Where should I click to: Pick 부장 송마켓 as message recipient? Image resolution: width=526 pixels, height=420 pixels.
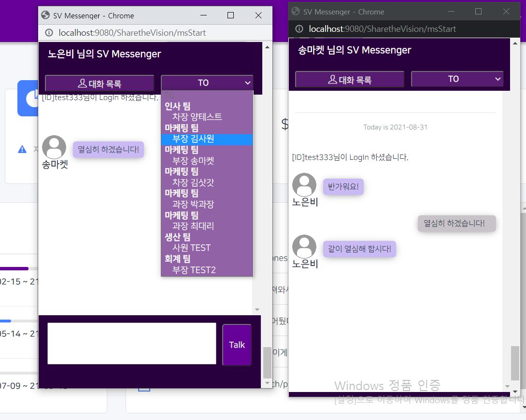[193, 161]
